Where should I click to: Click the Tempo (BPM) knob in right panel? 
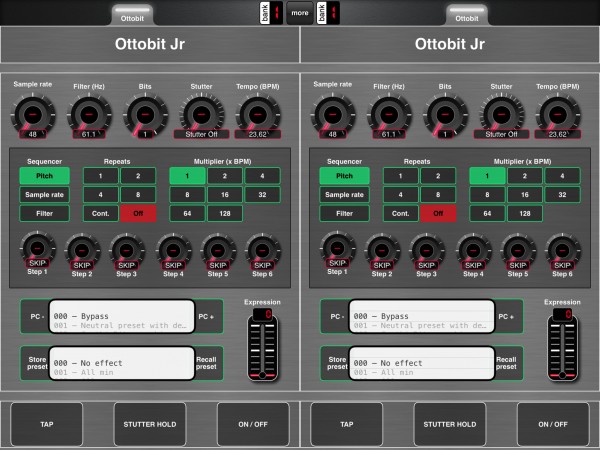[558, 114]
